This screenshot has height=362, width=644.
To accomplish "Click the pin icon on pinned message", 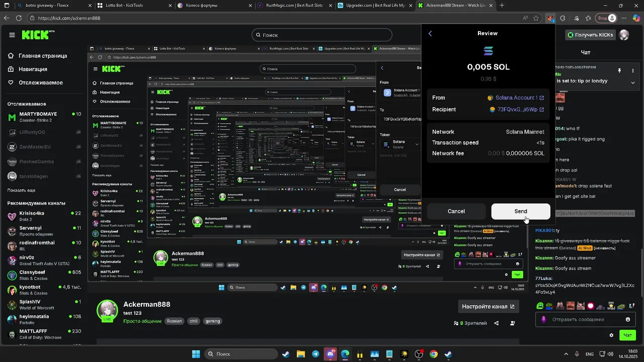I will [x=620, y=71].
